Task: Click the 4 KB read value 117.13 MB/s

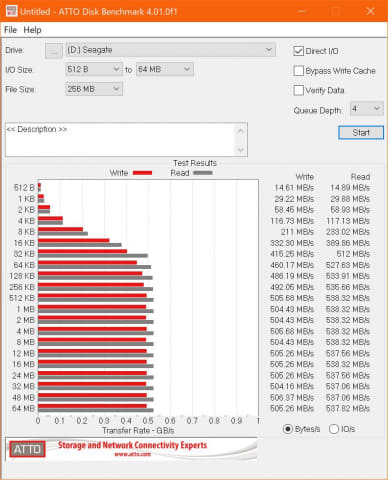Action: tap(348, 221)
